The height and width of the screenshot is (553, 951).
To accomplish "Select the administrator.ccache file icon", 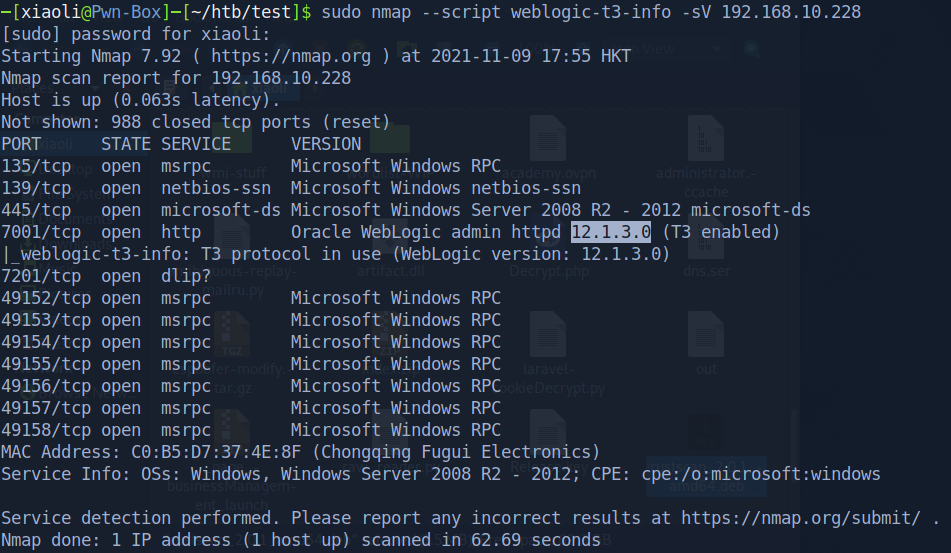I will point(707,137).
